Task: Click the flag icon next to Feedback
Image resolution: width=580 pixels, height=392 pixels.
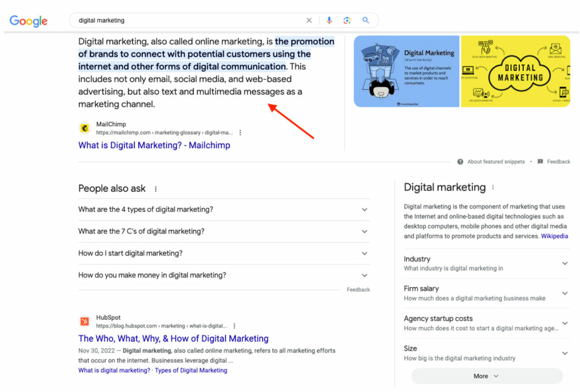Action: [x=540, y=162]
